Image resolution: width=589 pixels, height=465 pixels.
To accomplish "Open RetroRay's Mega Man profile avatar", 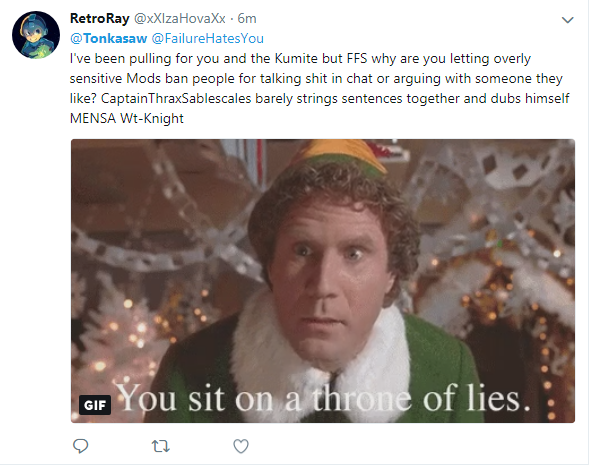I will coord(36,35).
